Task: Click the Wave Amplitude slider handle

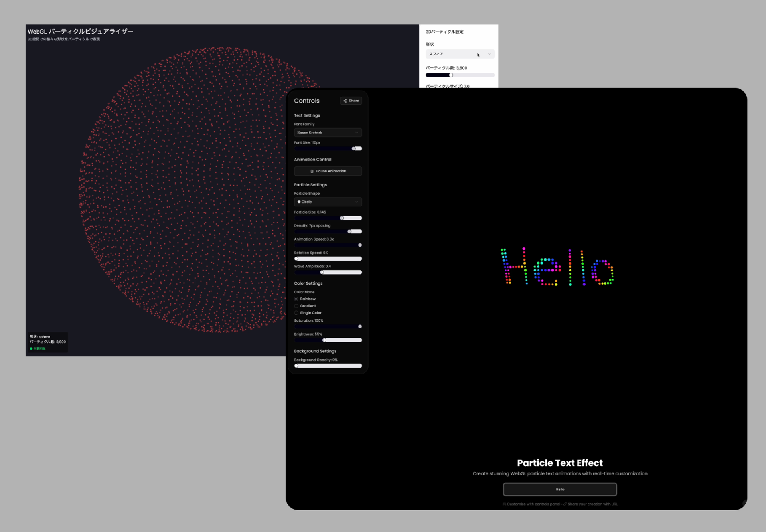Action: (322, 273)
